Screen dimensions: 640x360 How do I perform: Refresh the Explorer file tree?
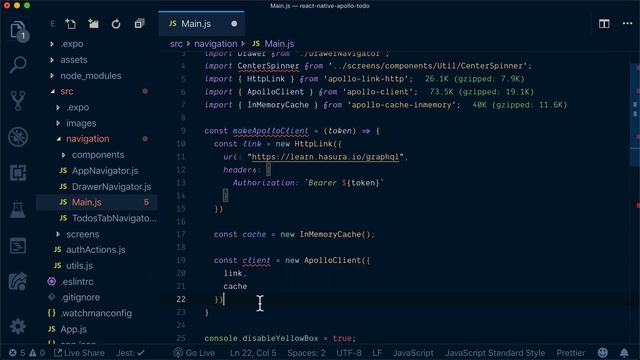click(x=116, y=24)
